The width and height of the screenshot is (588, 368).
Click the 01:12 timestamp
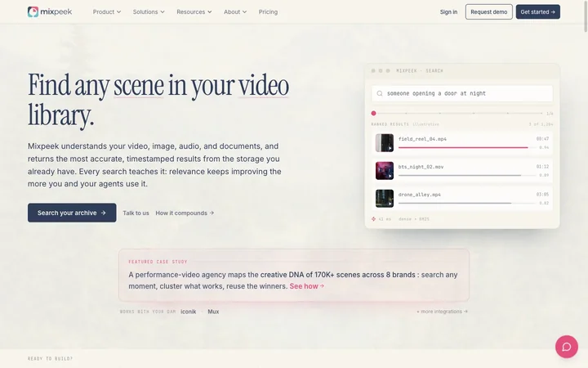point(542,167)
